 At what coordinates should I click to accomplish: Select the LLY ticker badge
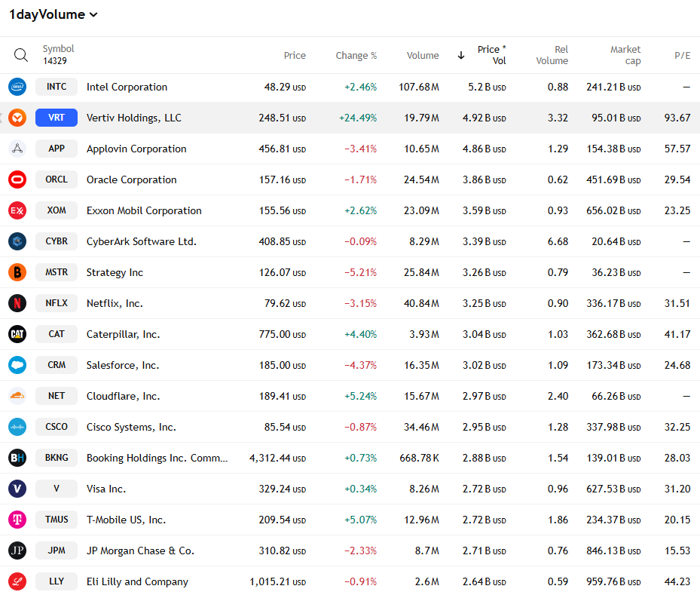[x=57, y=581]
